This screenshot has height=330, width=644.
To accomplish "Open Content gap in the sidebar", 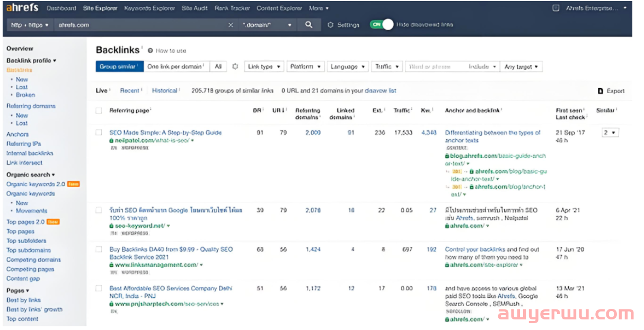I will [x=23, y=279].
